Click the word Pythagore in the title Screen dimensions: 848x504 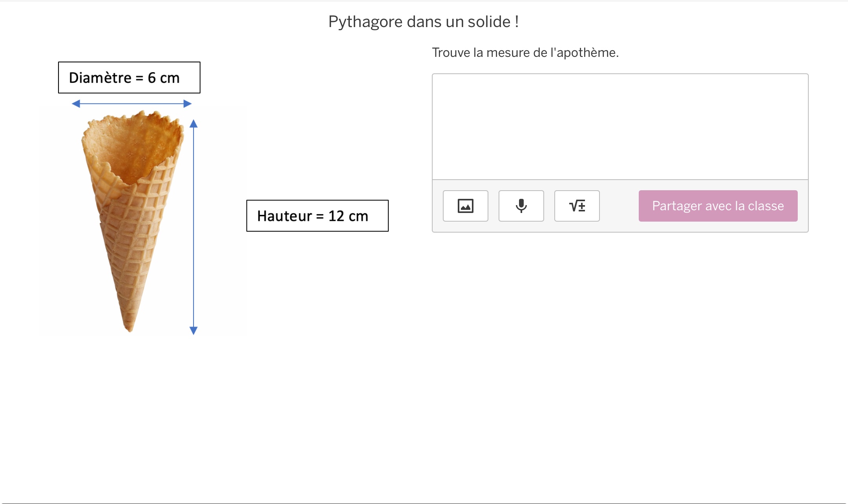[365, 22]
